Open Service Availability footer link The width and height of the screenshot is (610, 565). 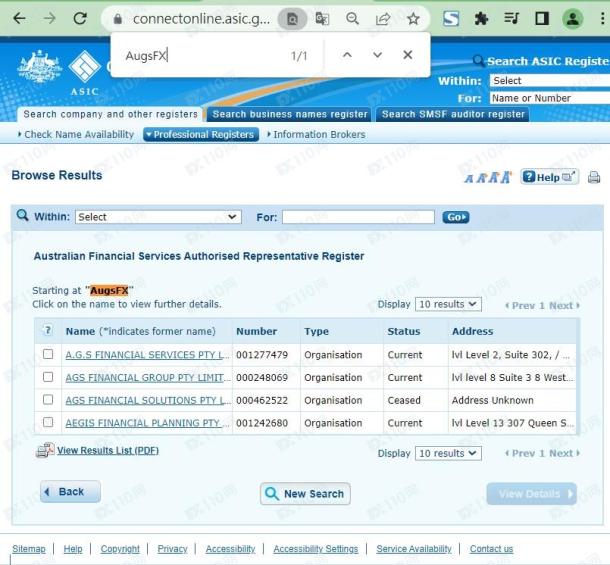point(414,549)
